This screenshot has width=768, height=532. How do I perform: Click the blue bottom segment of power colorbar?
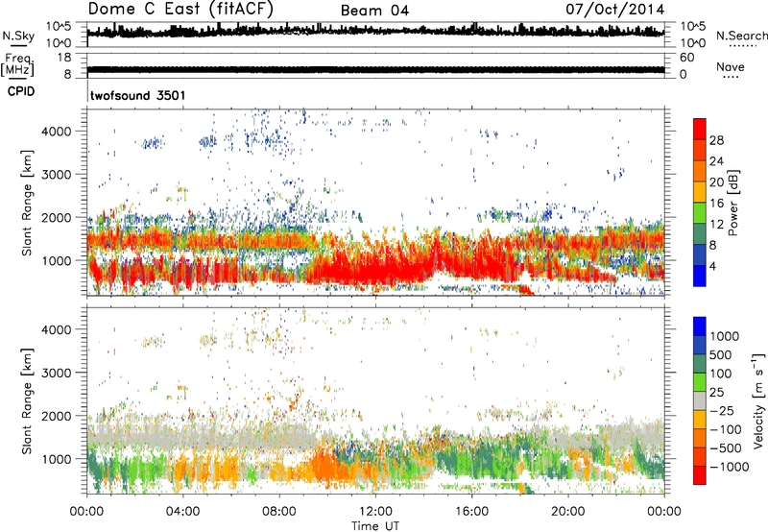700,276
